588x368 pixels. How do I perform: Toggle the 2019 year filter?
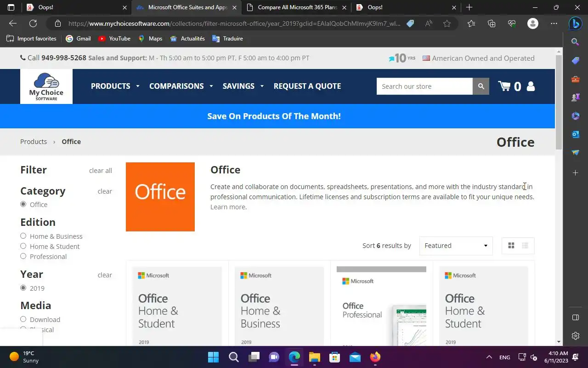click(x=23, y=288)
